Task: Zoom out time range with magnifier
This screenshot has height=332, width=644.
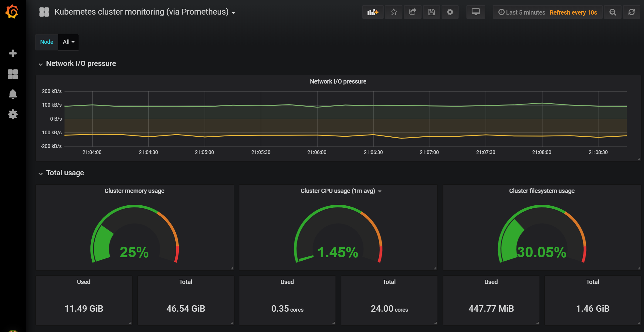Action: coord(613,12)
